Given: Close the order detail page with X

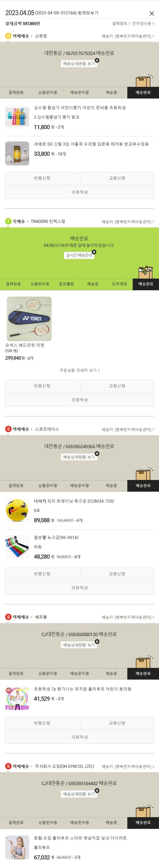Looking at the screenshot, I should pos(152,14).
